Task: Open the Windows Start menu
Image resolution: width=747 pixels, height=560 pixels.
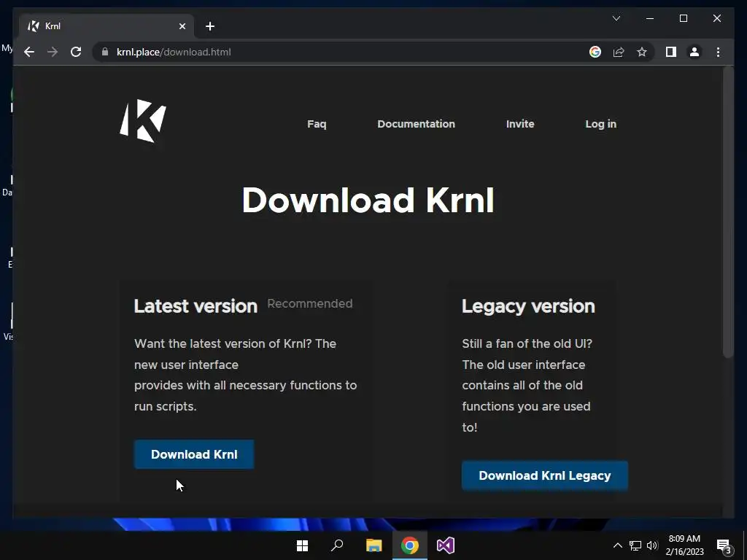Action: click(x=302, y=545)
